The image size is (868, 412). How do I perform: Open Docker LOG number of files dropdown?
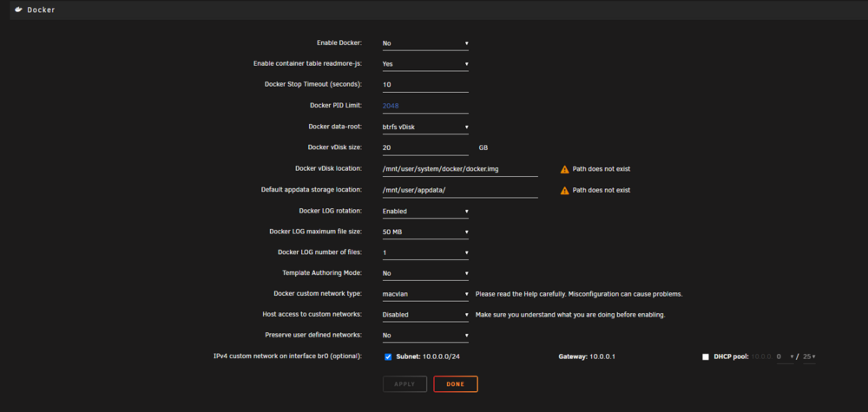tap(425, 252)
